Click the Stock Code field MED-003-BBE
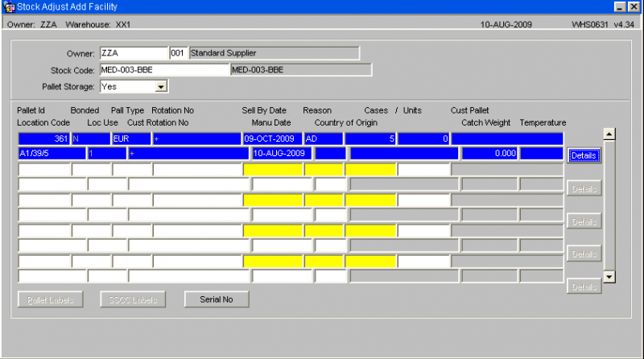 click(164, 70)
